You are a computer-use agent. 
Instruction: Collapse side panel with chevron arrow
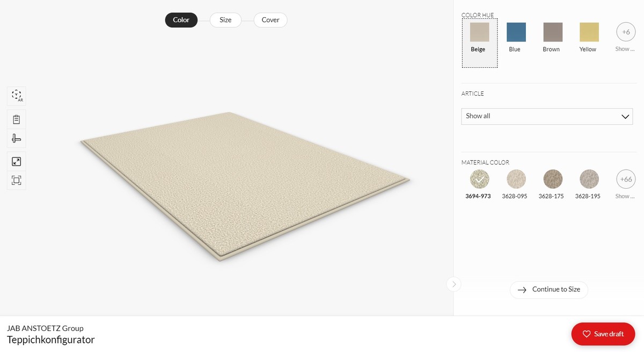(x=454, y=284)
